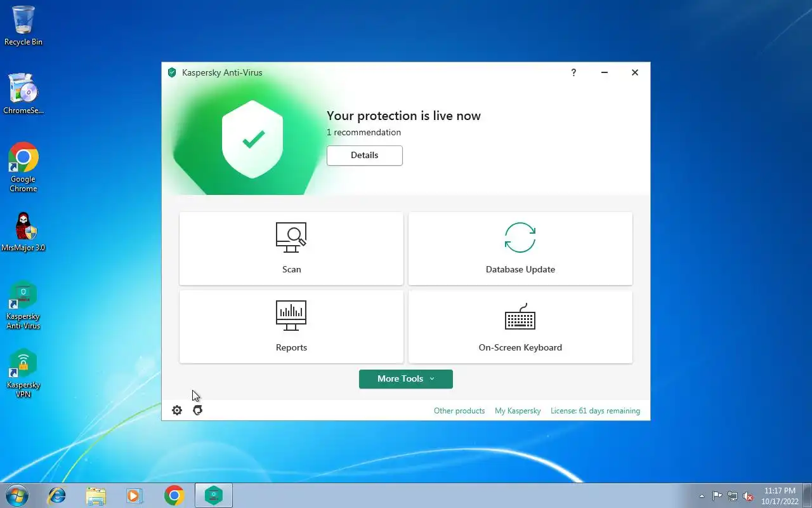Open ChromeSe... desktop icon
Screen dimensions: 812x508
click(x=23, y=93)
